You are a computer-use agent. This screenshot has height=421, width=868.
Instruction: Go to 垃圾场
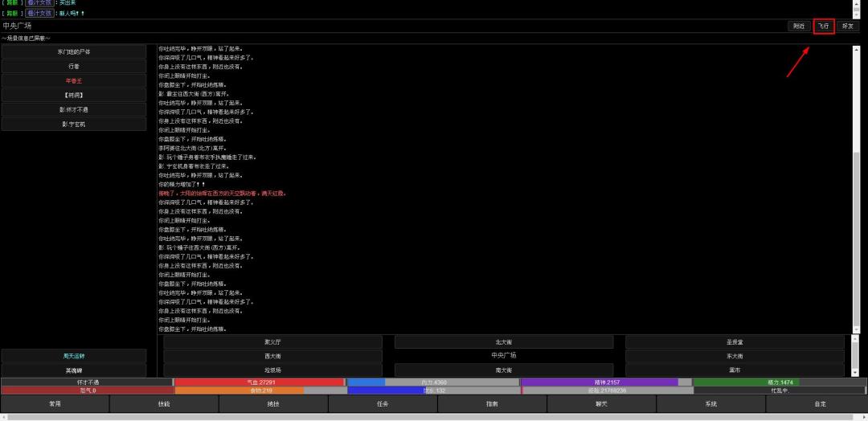(x=273, y=370)
